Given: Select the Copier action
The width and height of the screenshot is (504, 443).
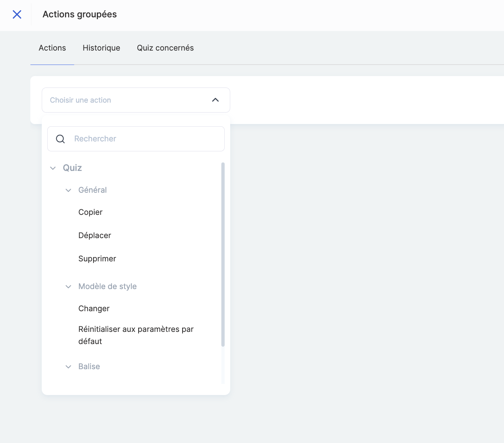Looking at the screenshot, I should 91,212.
